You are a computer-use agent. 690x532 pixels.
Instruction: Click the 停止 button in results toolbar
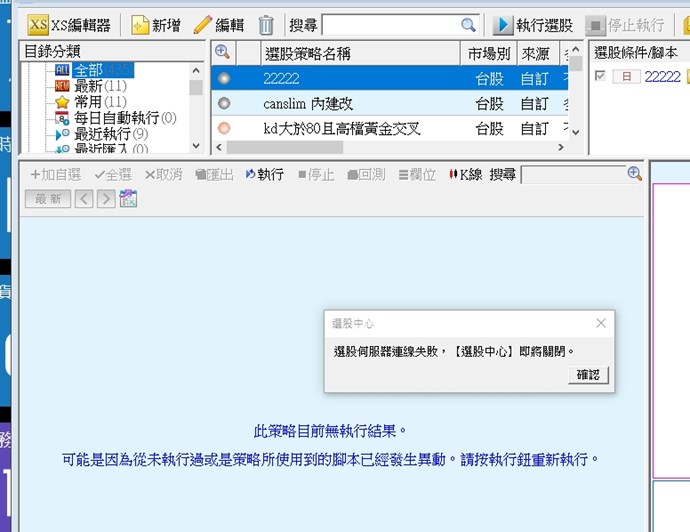click(316, 175)
